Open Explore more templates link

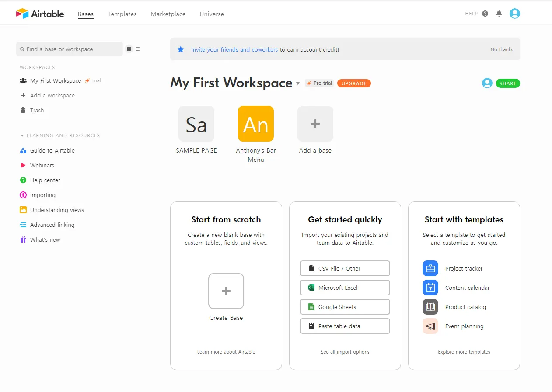[x=464, y=352]
